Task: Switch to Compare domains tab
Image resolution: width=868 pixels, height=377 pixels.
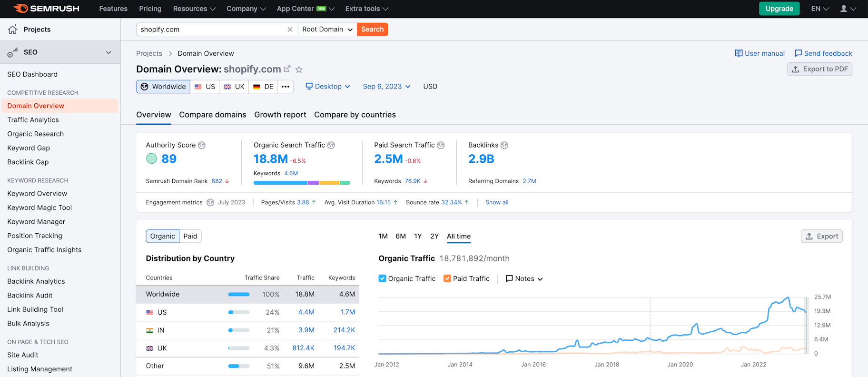Action: tap(213, 115)
